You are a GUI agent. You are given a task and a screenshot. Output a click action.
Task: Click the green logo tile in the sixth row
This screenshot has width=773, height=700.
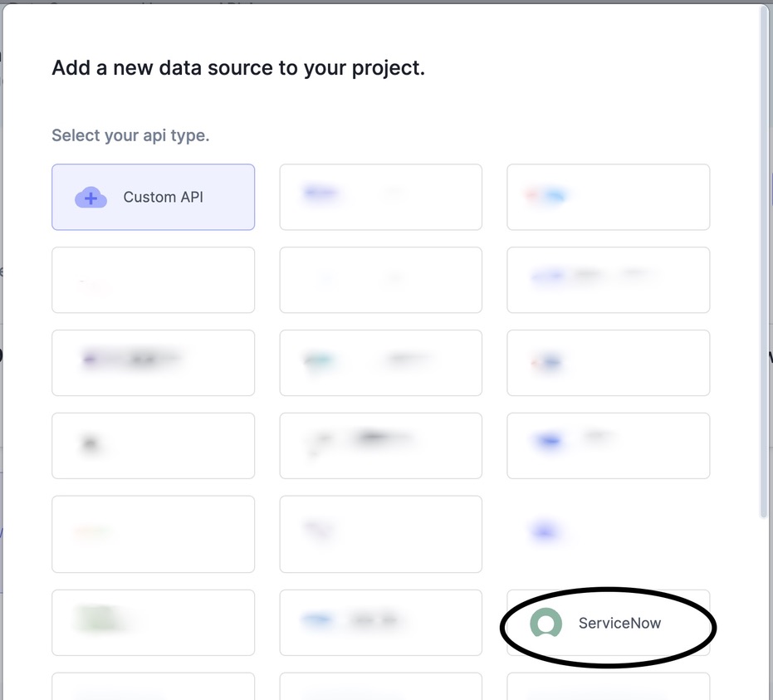(x=153, y=623)
